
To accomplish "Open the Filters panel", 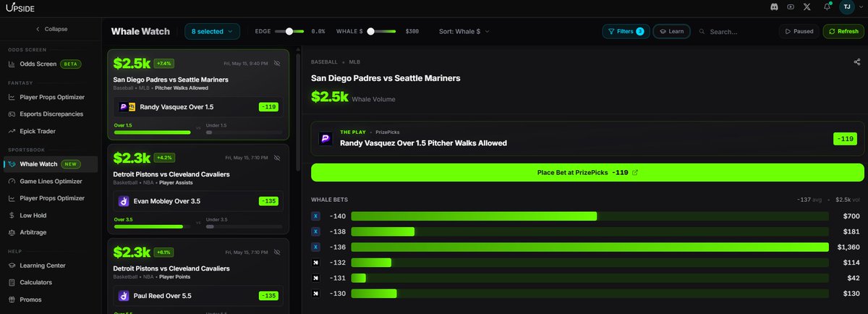I will coord(625,31).
